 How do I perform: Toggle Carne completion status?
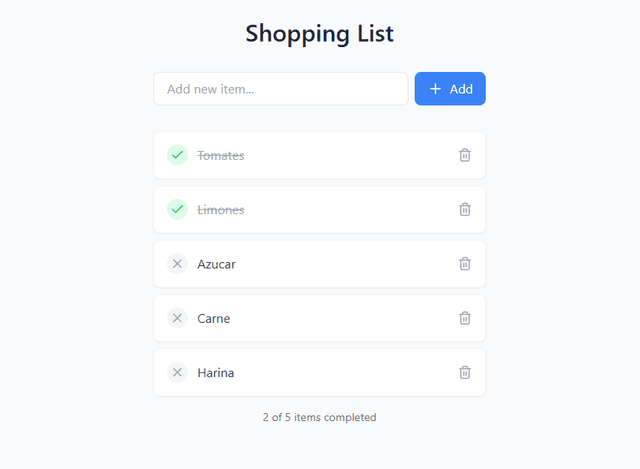[177, 318]
